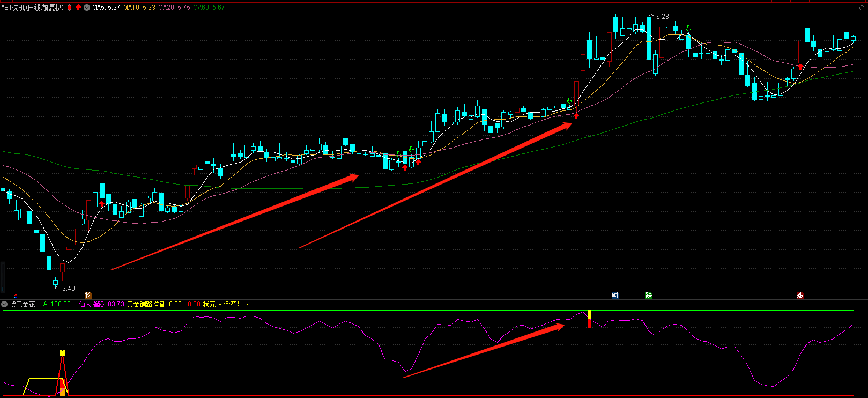
Task: Click the green down-arrow signal near the 6.28 peak
Action: click(688, 28)
